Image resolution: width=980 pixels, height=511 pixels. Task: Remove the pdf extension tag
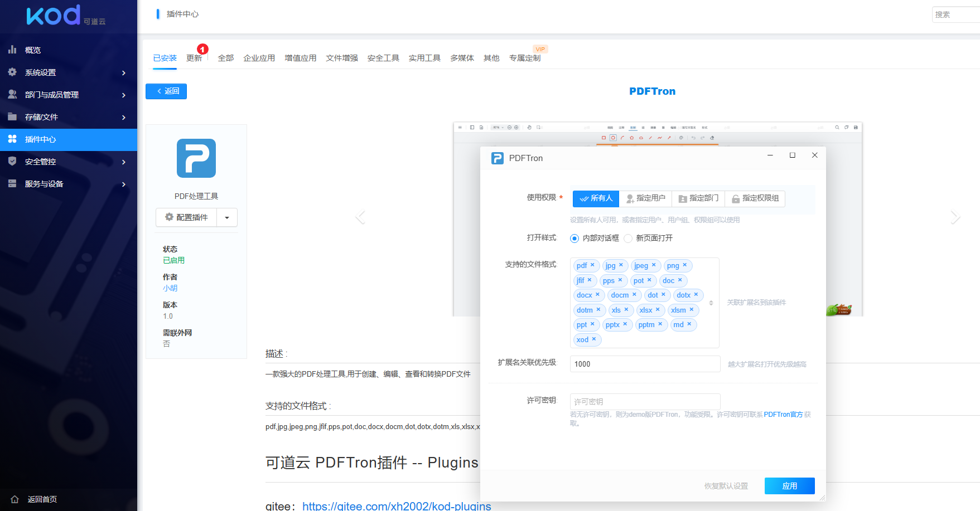point(592,265)
